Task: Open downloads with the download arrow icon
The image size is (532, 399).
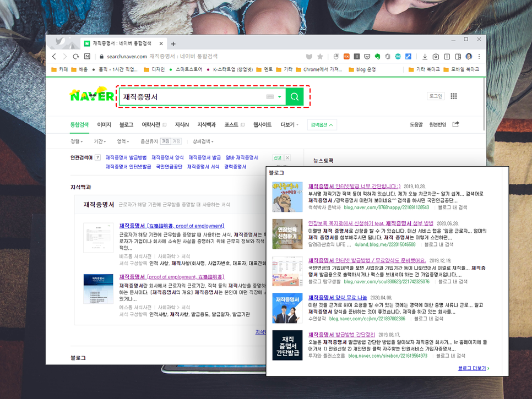Action: coord(425,57)
